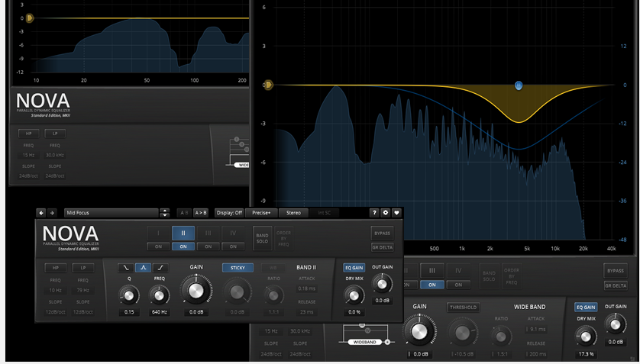This screenshot has width=640, height=364.
Task: Select the bell filter shape
Action: [x=143, y=268]
